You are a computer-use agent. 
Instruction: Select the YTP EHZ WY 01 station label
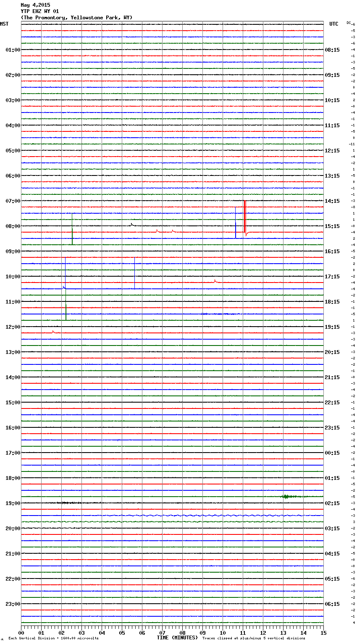pos(40,11)
